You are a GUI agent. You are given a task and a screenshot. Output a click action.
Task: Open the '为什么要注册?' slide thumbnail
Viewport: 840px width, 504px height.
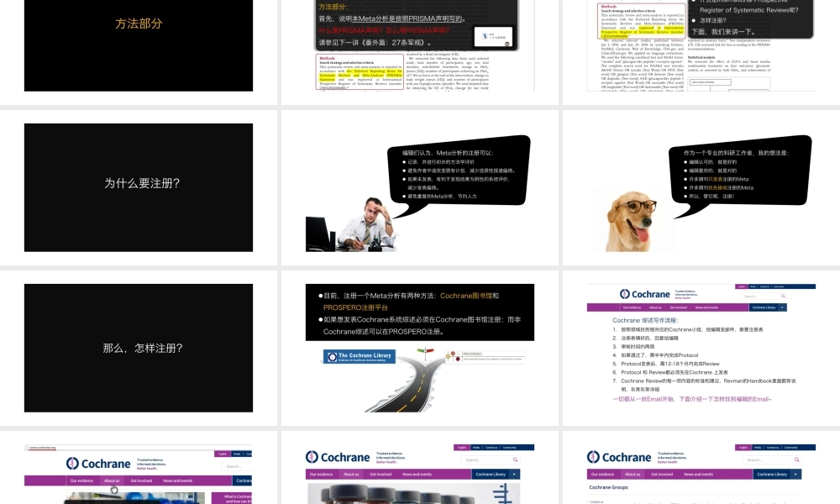click(x=139, y=186)
